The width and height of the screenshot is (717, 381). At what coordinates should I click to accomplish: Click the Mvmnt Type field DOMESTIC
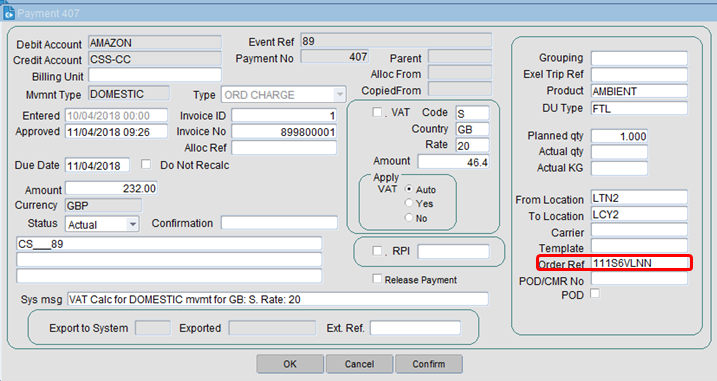[129, 93]
